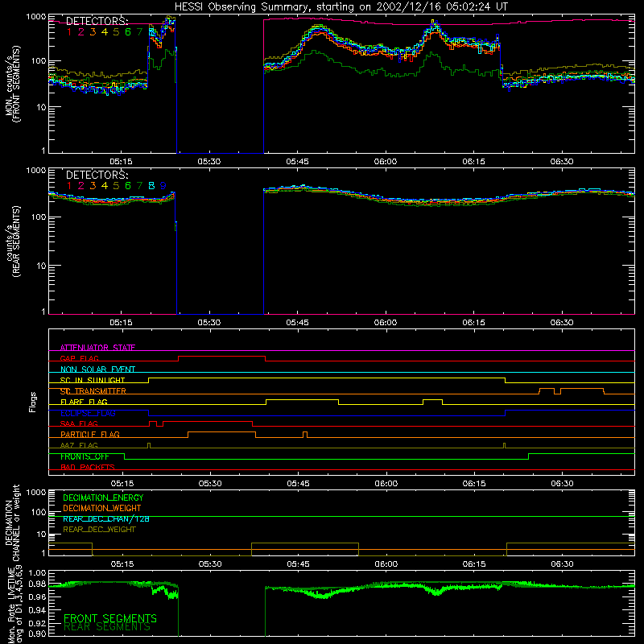Click the DECIMATION CHANNEL or weight axis title

(x=12, y=522)
